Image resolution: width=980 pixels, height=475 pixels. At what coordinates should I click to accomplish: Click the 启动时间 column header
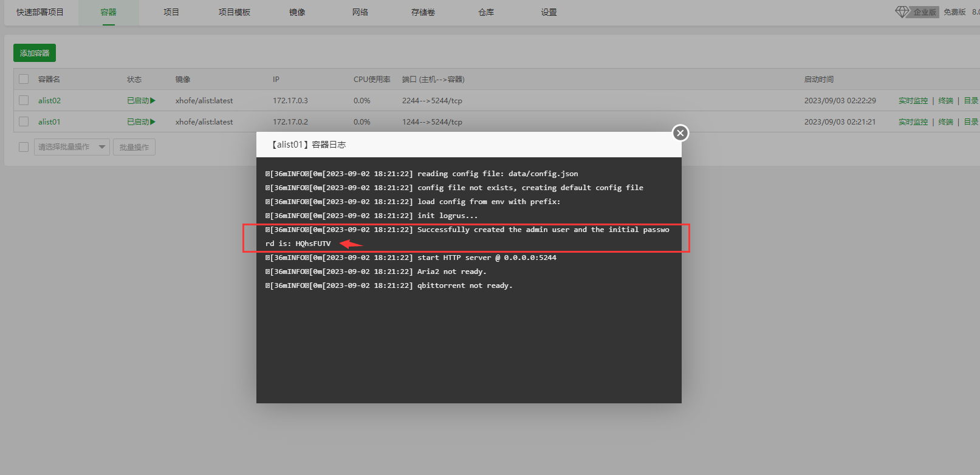point(819,80)
